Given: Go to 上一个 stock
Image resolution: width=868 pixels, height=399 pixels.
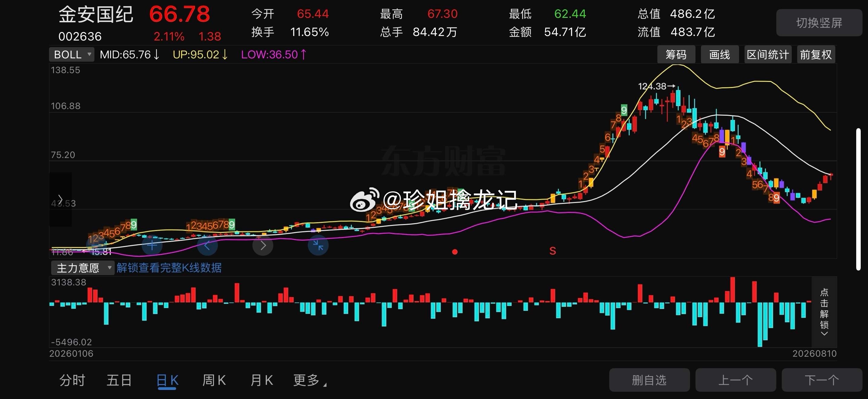Looking at the screenshot, I should click(x=735, y=380).
